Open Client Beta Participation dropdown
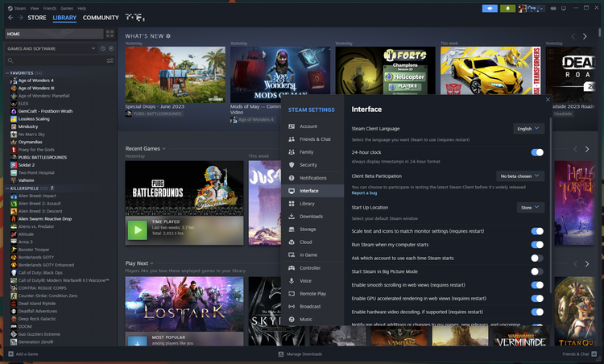Image resolution: width=604 pixels, height=364 pixels. tap(520, 176)
